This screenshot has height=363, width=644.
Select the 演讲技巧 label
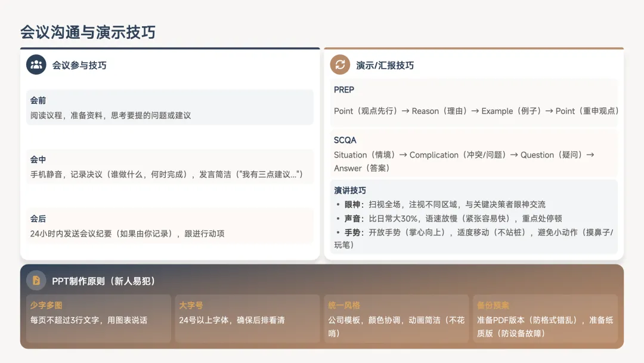pyautogui.click(x=350, y=190)
